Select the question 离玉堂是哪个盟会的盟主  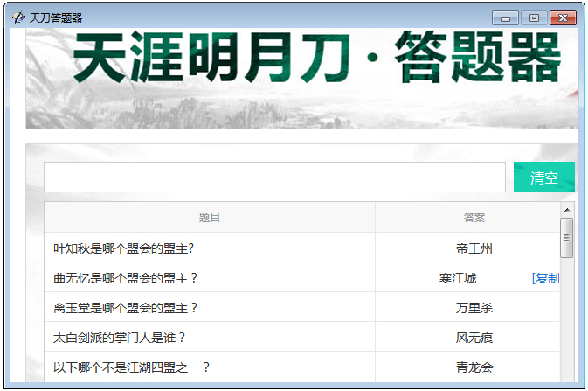(126, 308)
